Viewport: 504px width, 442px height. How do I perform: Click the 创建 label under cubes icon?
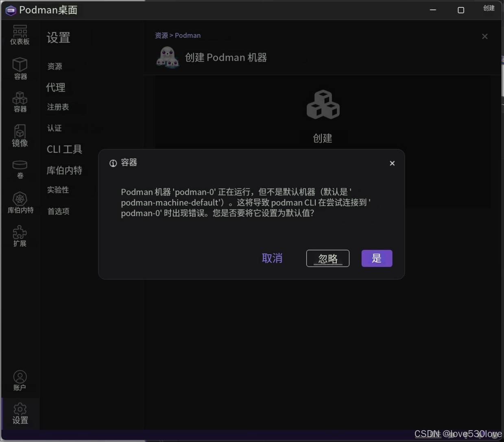tap(323, 138)
